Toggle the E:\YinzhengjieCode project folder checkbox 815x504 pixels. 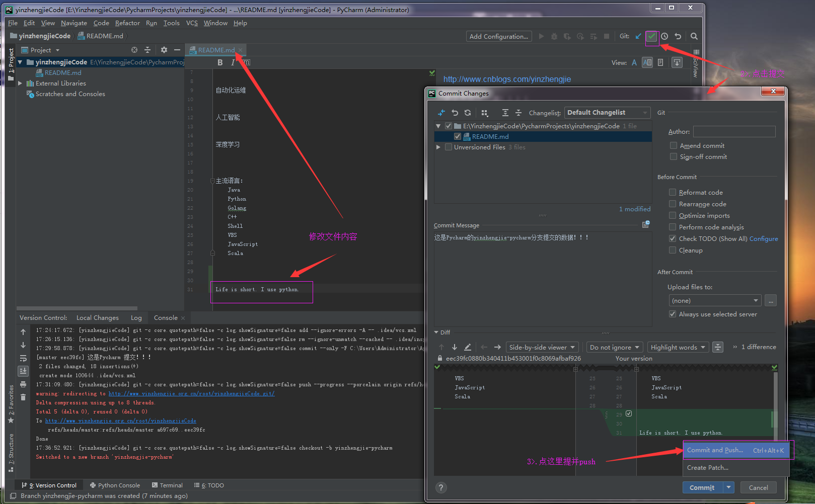coord(449,126)
